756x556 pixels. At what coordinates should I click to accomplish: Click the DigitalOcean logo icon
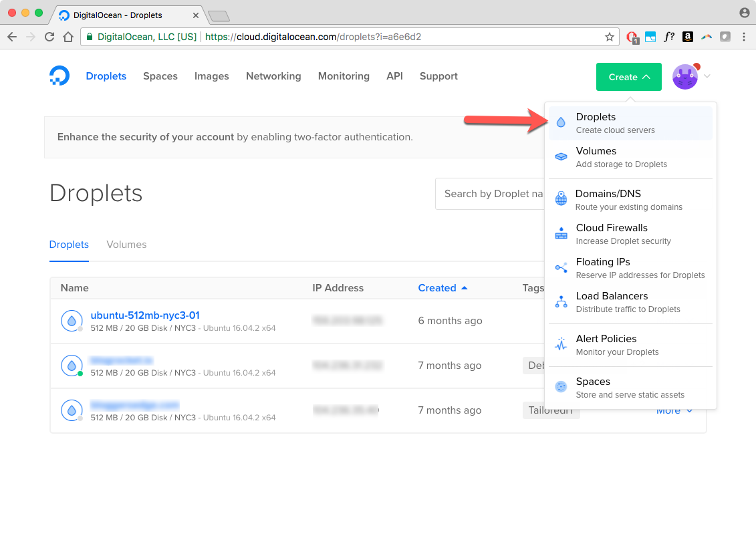click(x=59, y=76)
